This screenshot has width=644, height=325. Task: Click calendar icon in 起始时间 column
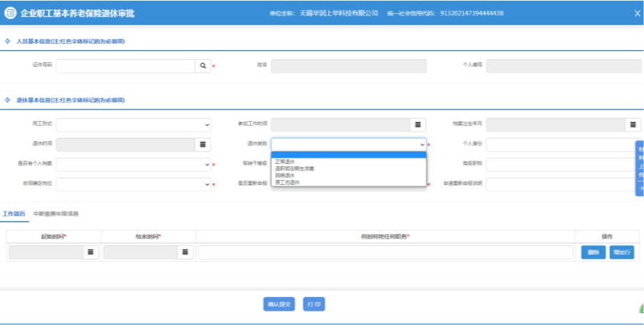coord(90,252)
